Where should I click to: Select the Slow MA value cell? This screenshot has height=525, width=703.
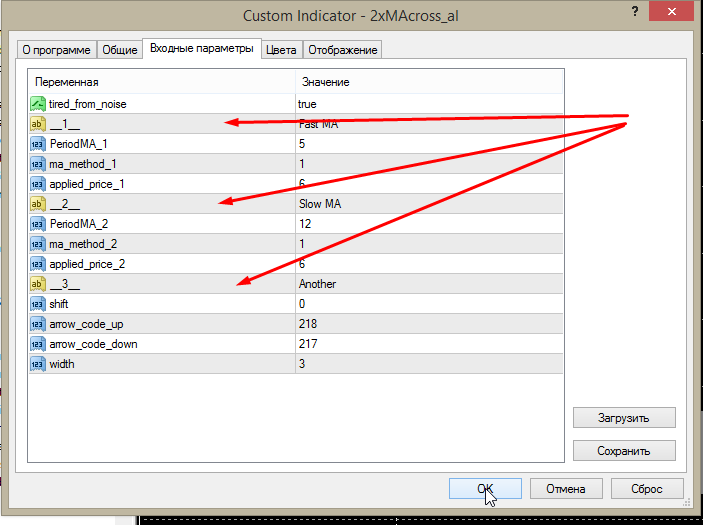point(429,204)
